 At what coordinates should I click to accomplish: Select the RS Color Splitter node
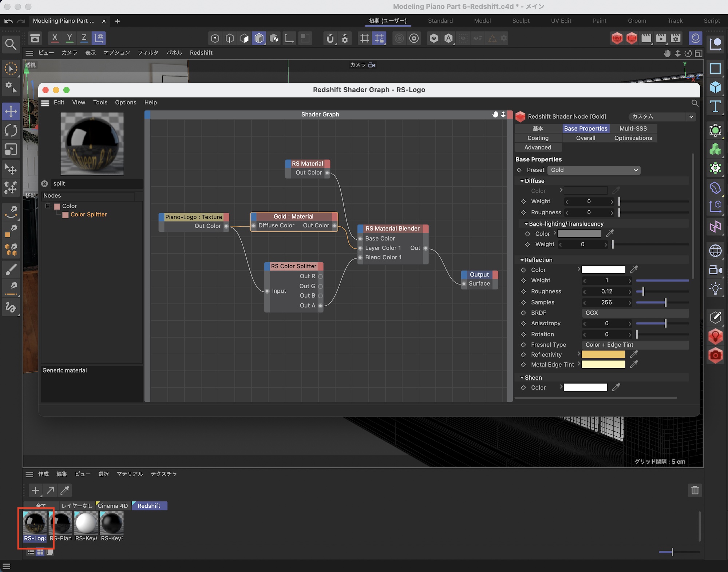(x=293, y=266)
